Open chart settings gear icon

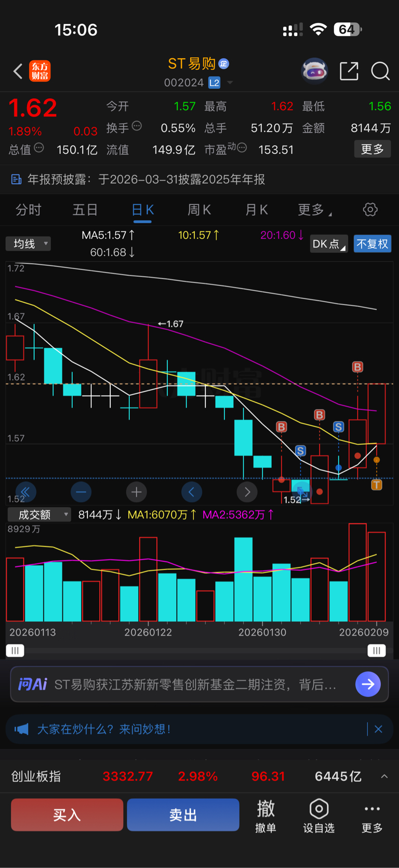[x=370, y=210]
